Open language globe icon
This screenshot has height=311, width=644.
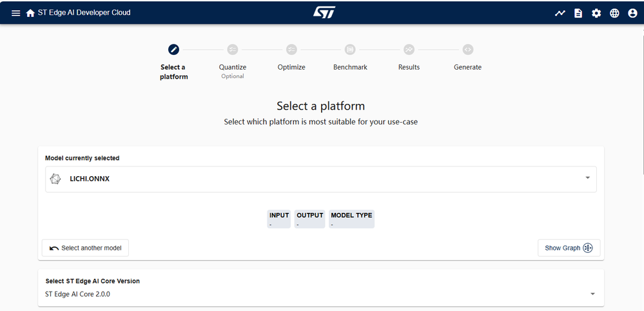click(x=614, y=13)
